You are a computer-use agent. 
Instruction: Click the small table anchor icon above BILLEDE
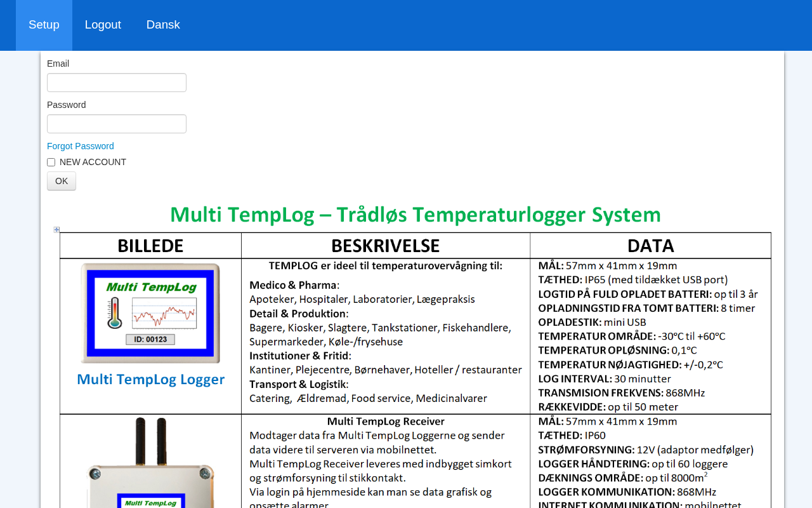[56, 229]
